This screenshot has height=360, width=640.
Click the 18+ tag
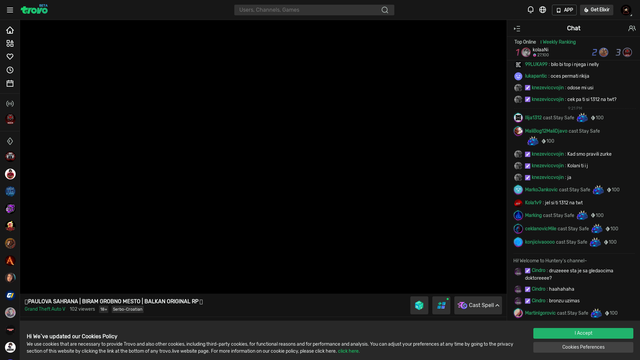click(104, 309)
